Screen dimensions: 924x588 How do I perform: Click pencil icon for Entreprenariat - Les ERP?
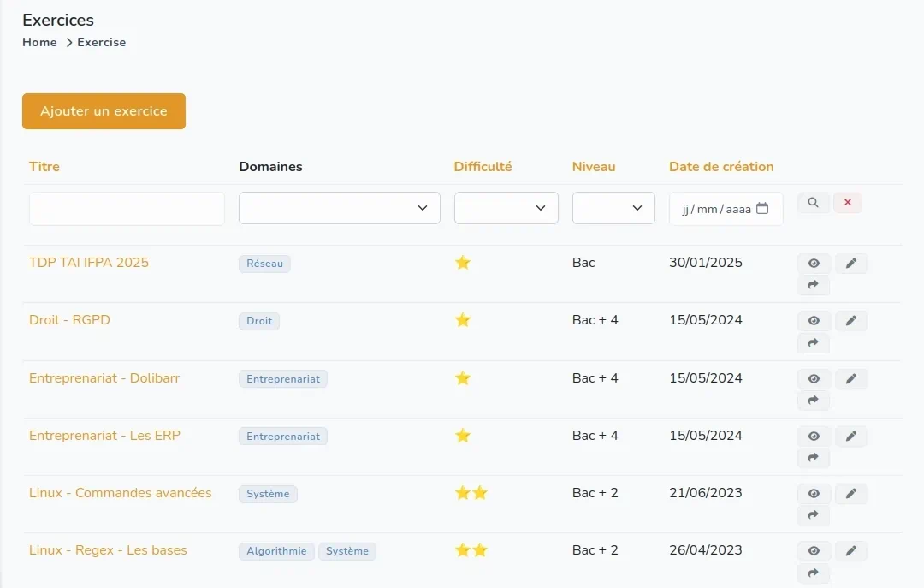point(850,437)
